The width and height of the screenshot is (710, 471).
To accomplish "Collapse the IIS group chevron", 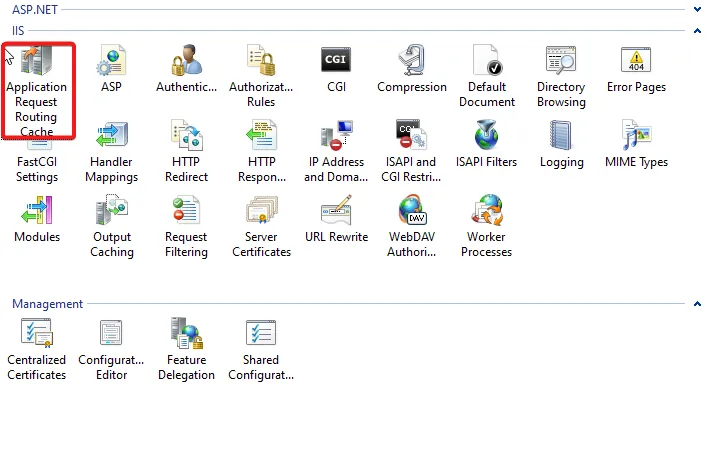I will pos(697,32).
